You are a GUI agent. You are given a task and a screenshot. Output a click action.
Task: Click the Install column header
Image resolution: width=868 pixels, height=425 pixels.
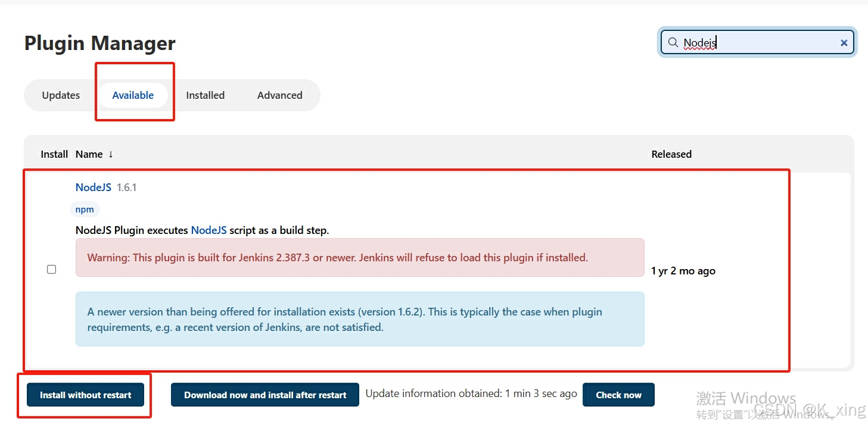coord(54,154)
